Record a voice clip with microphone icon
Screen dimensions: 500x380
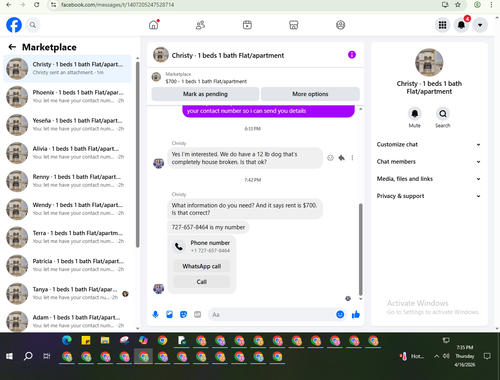click(x=156, y=314)
